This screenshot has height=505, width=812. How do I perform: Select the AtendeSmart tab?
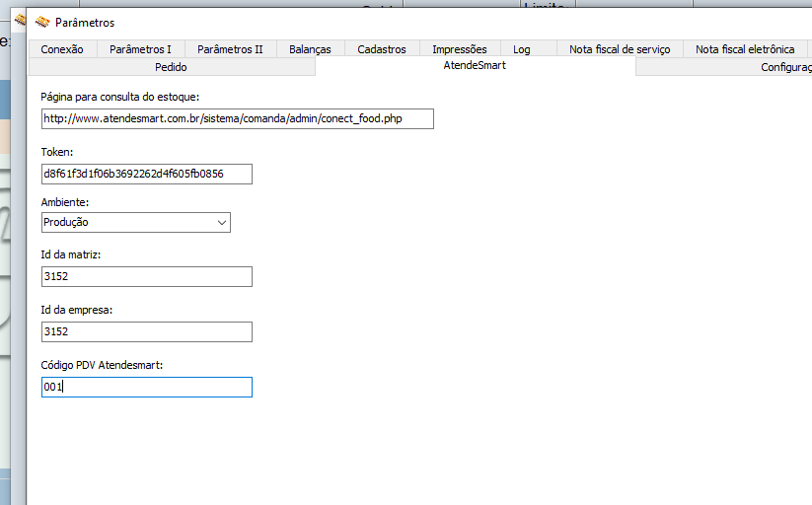pos(475,65)
